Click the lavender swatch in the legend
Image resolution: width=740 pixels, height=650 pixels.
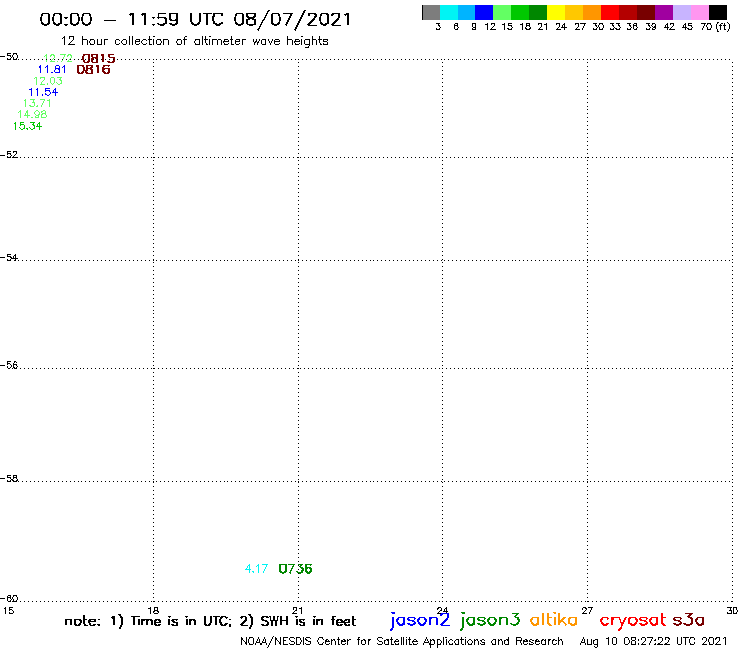pyautogui.click(x=682, y=13)
